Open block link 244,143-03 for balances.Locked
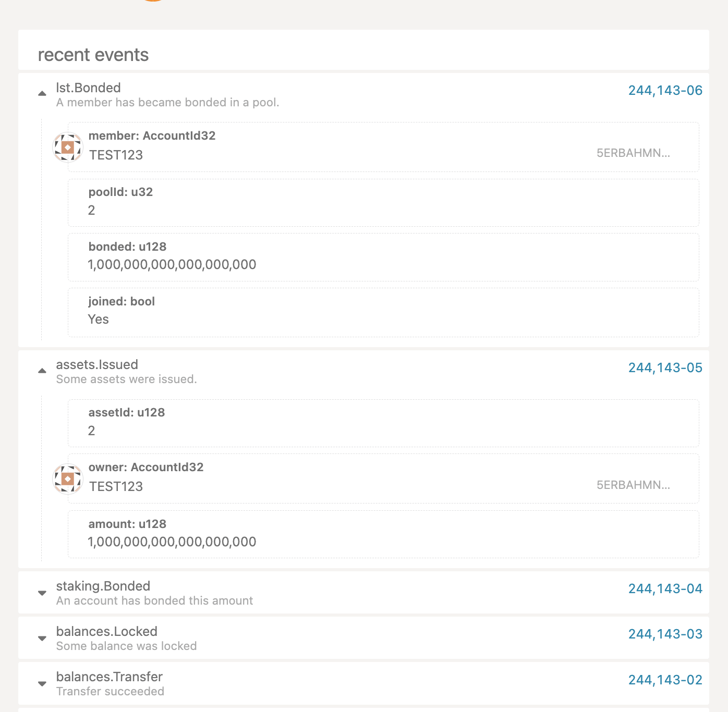The image size is (728, 712). click(x=665, y=634)
